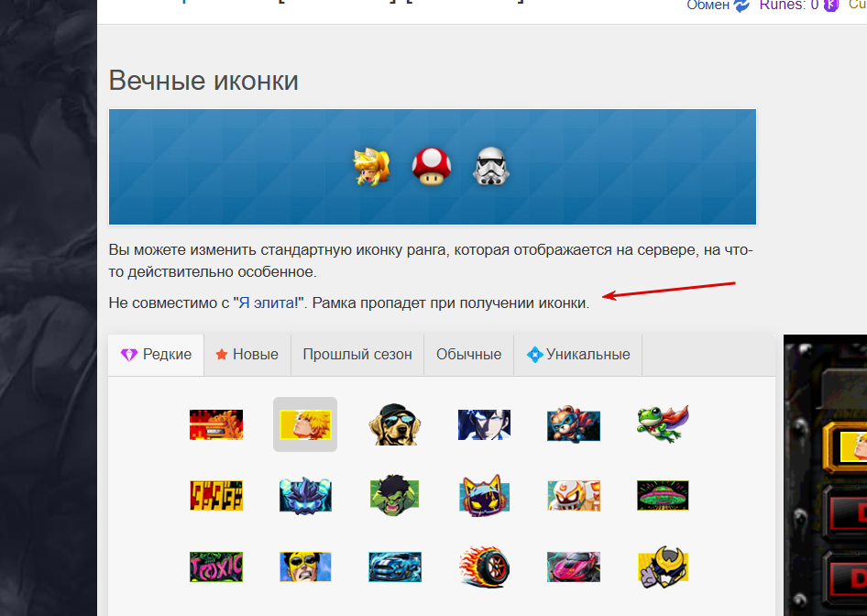The width and height of the screenshot is (867, 616).
Task: Pick the green Hulk icon
Action: (395, 495)
